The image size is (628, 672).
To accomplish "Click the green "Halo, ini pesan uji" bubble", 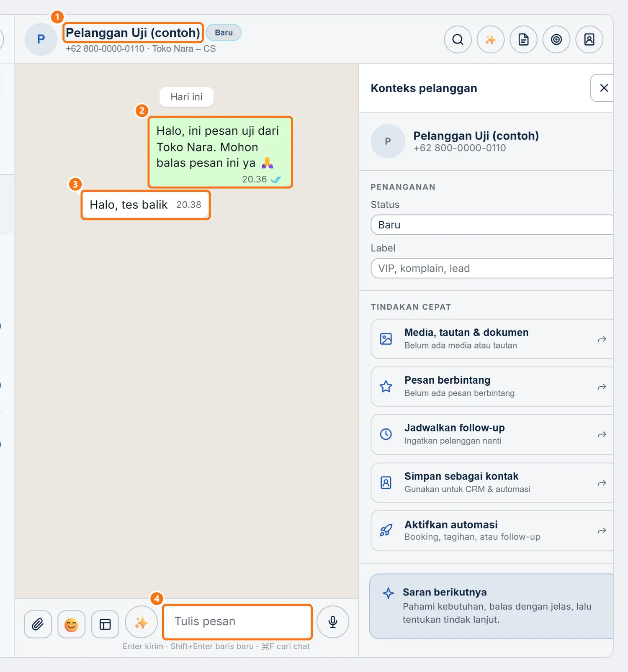I will pyautogui.click(x=220, y=152).
